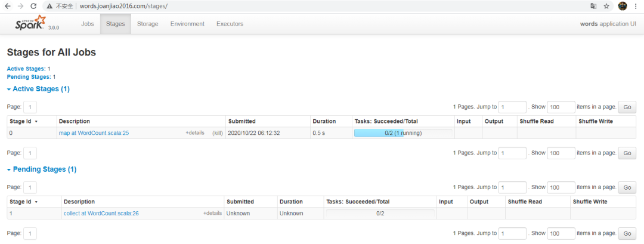The height and width of the screenshot is (244, 644).
Task: Click Tasks: Succeeded/Total header in pending table
Action: tap(358, 202)
